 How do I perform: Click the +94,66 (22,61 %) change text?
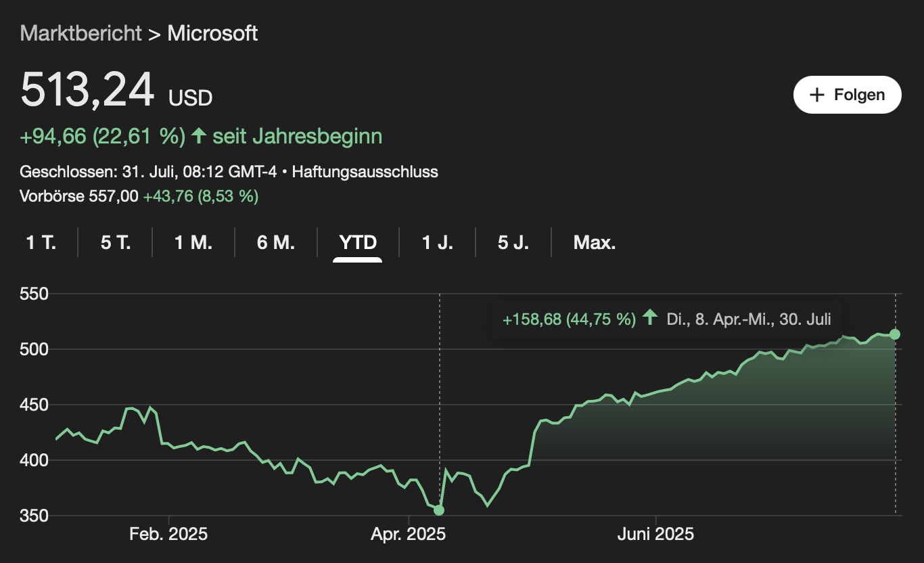click(103, 137)
